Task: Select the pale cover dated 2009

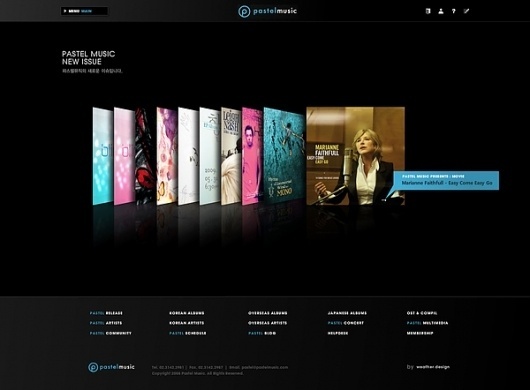Action: click(x=210, y=156)
